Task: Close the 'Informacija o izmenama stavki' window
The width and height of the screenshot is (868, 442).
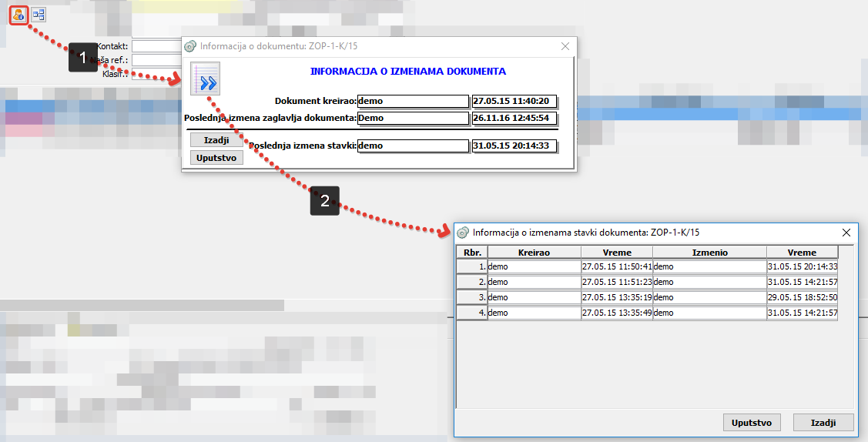Action: [846, 232]
